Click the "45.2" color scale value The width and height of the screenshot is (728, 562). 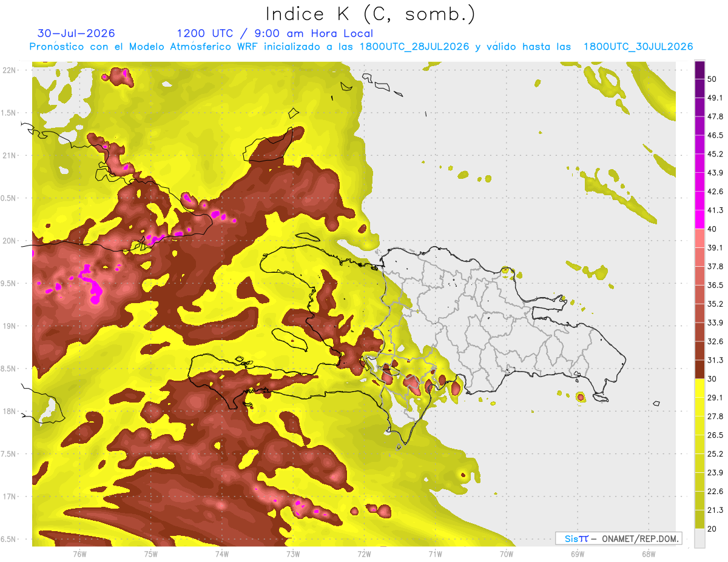pyautogui.click(x=715, y=154)
